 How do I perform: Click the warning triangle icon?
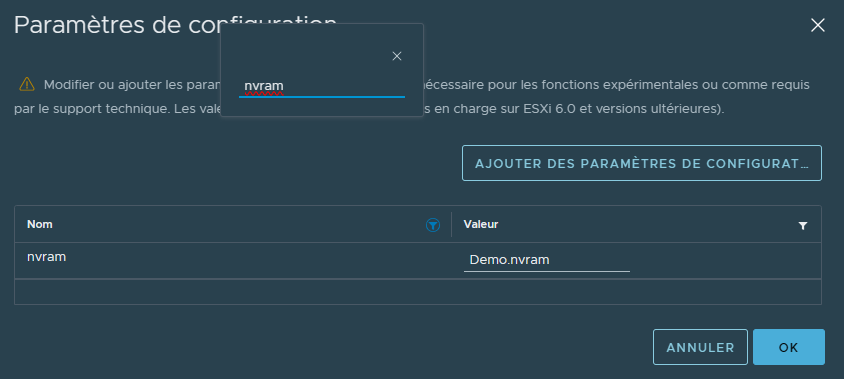point(27,85)
